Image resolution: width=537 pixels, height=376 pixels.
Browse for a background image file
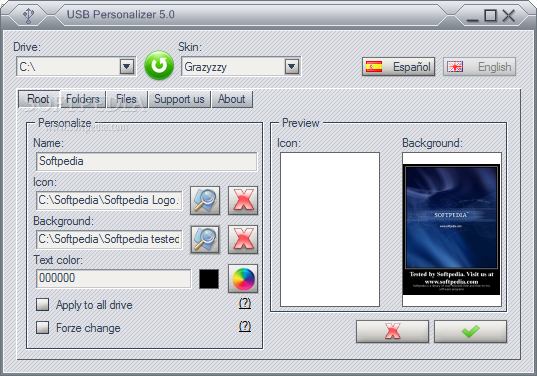(205, 239)
